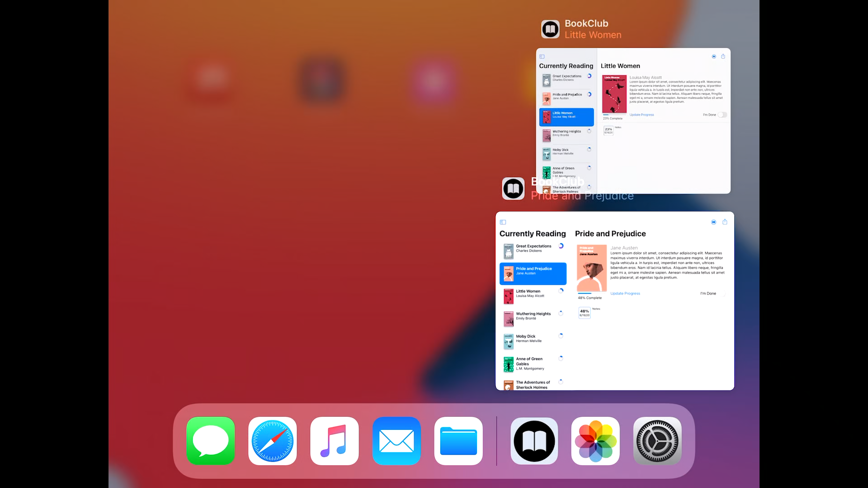Screen dimensions: 868x488
Task: Click the Pride and Prejudice cover thumbnail
Action: [x=591, y=268]
